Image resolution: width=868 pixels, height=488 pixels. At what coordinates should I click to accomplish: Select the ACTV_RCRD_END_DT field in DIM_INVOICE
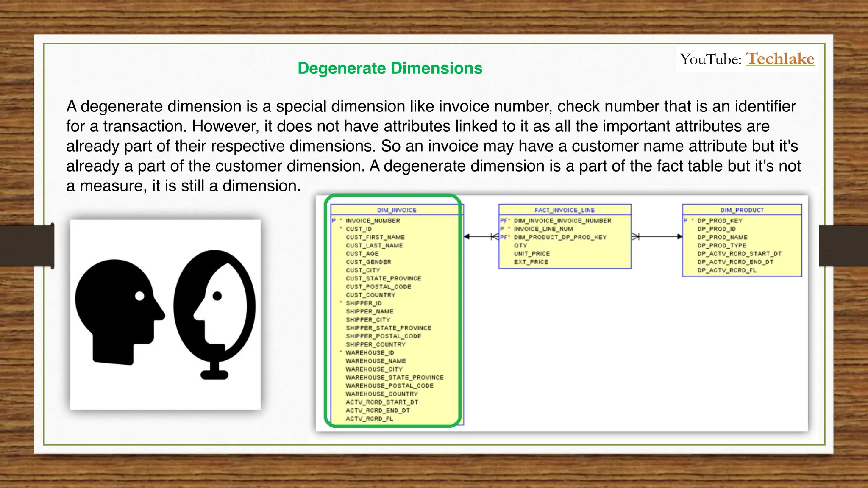click(378, 411)
